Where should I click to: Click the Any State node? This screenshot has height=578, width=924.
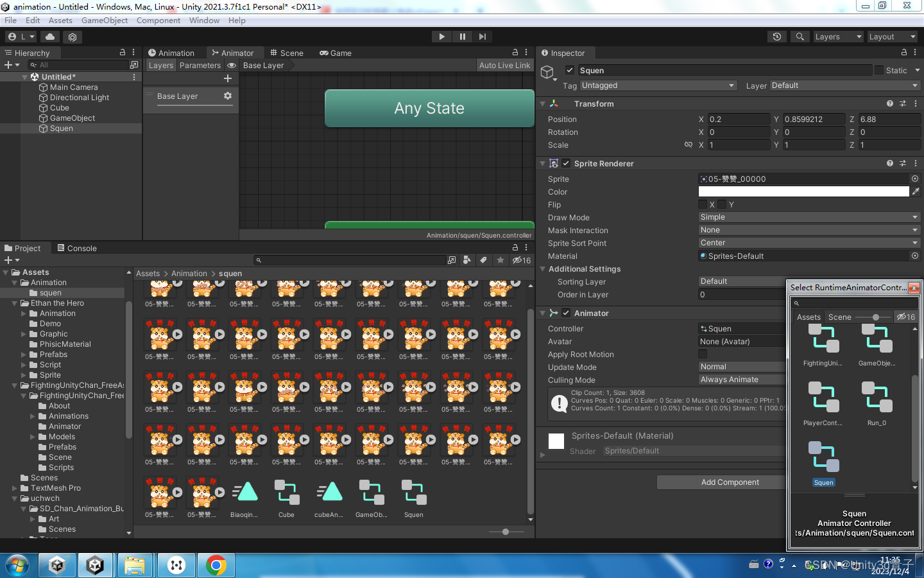pos(429,108)
